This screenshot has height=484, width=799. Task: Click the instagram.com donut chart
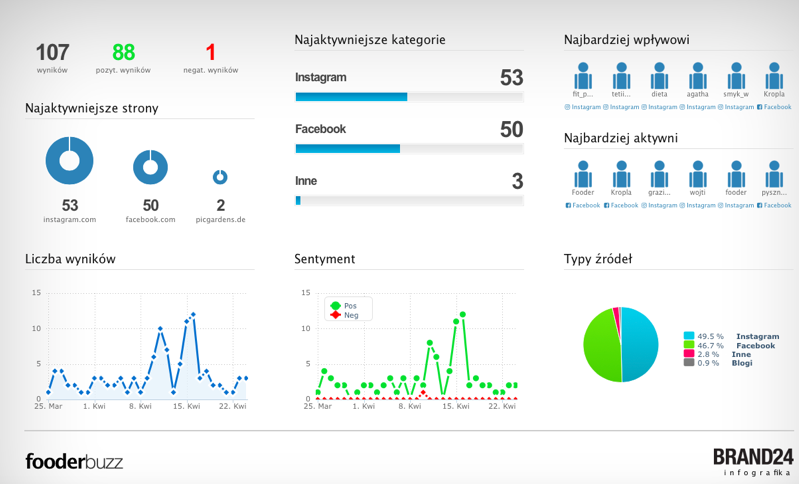[x=70, y=161]
